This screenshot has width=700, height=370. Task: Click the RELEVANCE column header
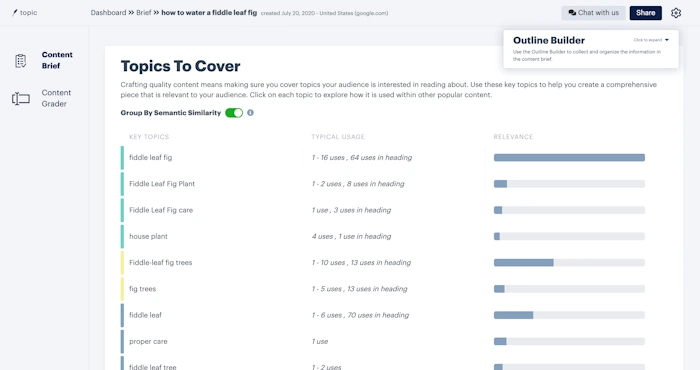513,137
